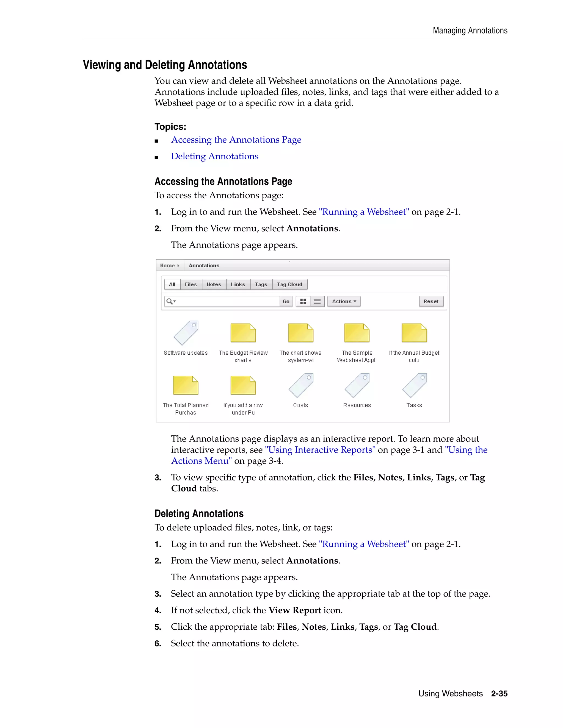
Task: Click the Tasks label text
Action: (x=414, y=405)
